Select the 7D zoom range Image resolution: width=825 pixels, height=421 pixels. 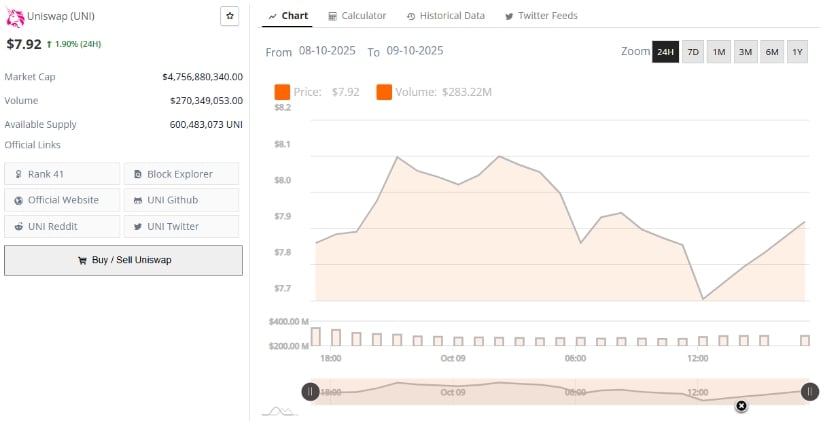(x=692, y=52)
